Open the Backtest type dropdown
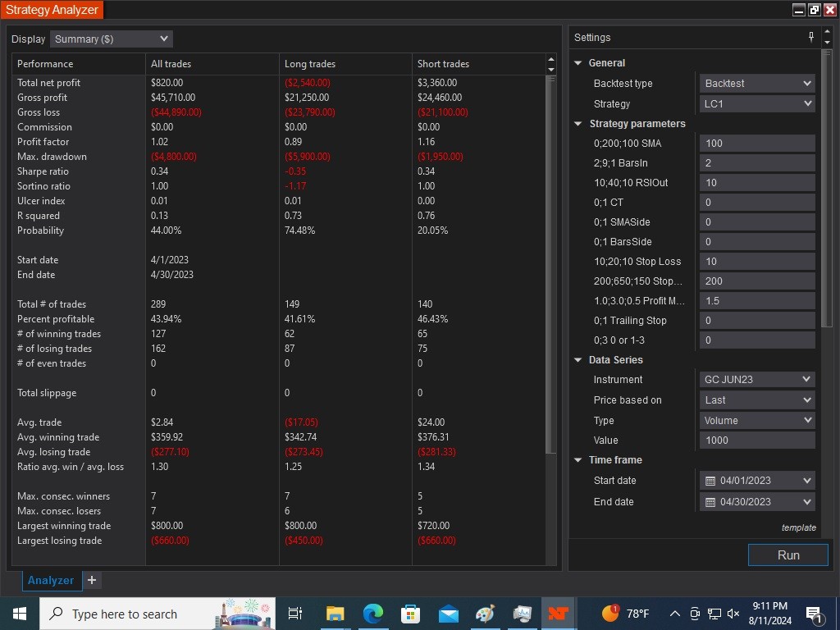 pos(757,84)
